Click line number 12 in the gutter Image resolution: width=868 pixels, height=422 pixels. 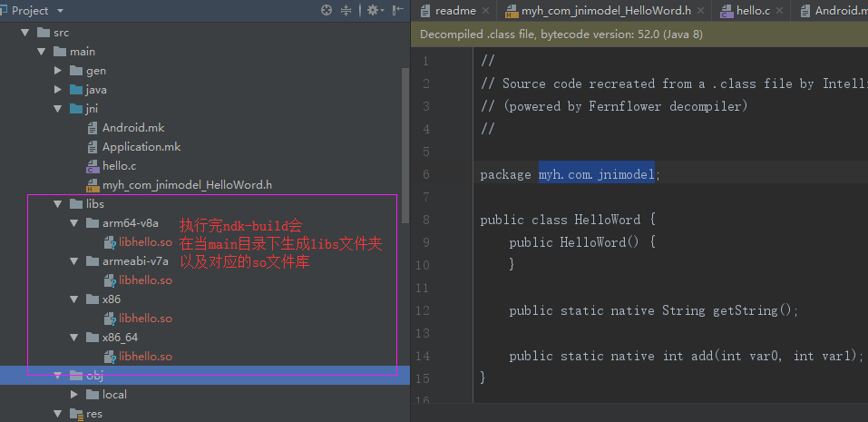[x=423, y=310]
